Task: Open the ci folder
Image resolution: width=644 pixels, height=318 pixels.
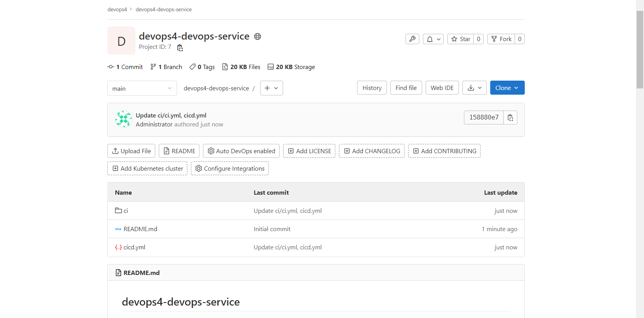Action: (x=125, y=211)
